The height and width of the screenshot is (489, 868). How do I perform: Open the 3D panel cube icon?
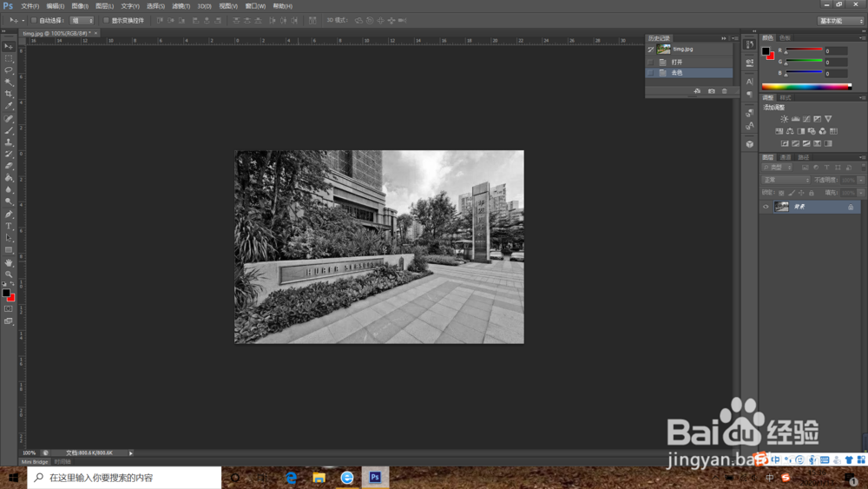pos(750,144)
